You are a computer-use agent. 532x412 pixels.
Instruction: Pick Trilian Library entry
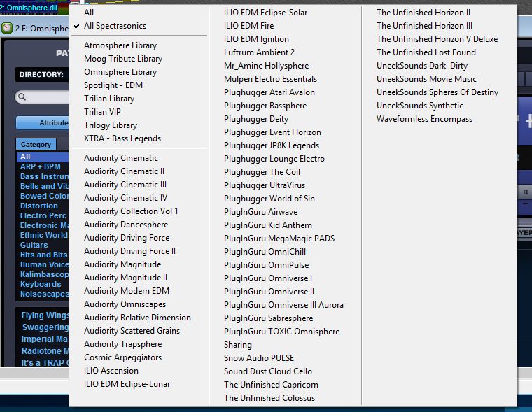pyautogui.click(x=109, y=99)
